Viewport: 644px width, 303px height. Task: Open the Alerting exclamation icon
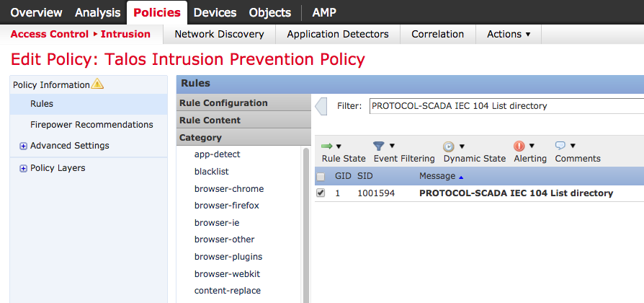(x=519, y=146)
